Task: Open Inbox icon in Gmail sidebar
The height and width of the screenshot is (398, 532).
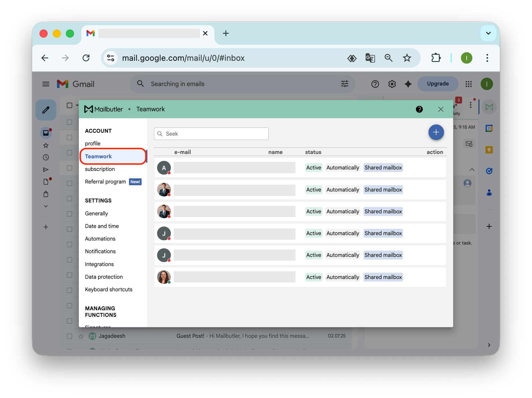Action: point(46,133)
